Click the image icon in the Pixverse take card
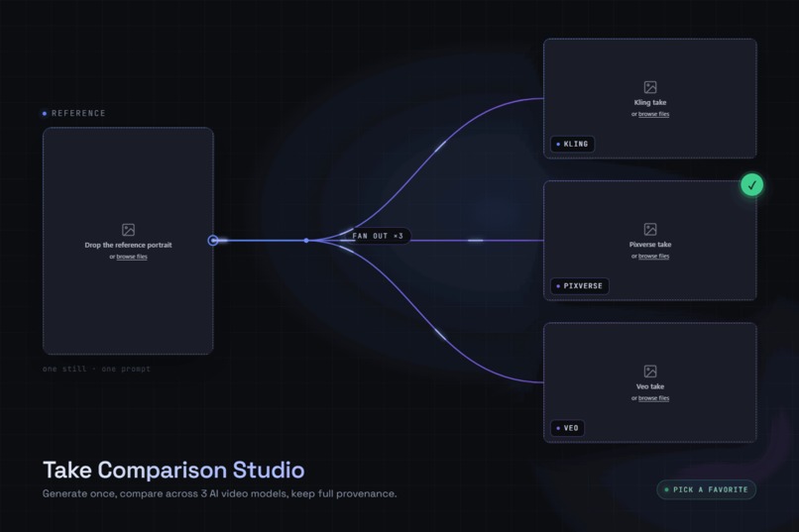 point(650,229)
